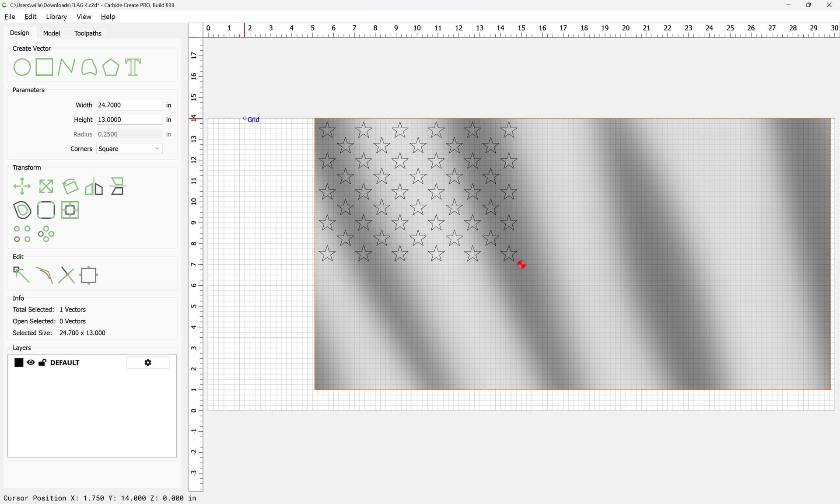Click the Rotate transform icon
This screenshot has width=840, height=504.
(70, 186)
